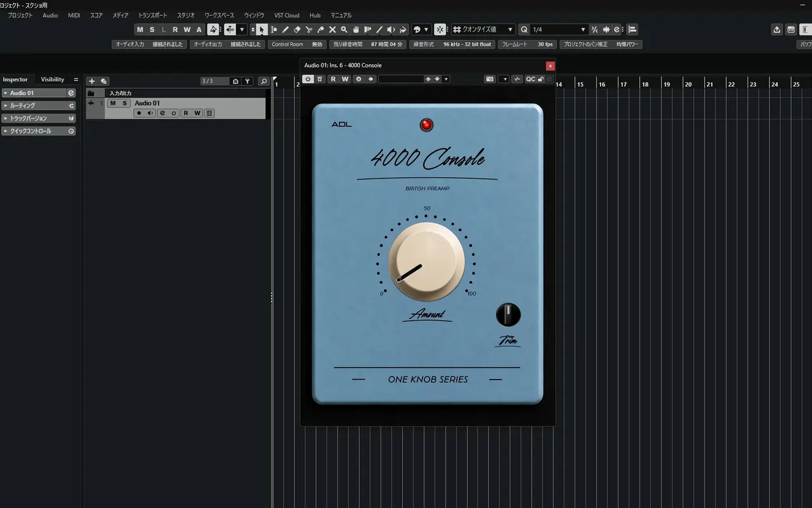This screenshot has height=508, width=812.
Task: Click the export icon at top right
Action: [x=777, y=30]
